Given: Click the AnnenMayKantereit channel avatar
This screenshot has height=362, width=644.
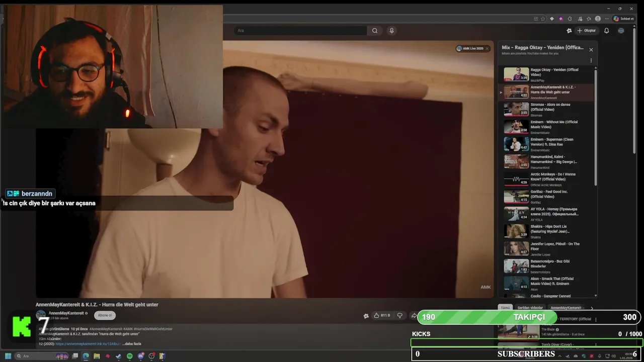Looking at the screenshot, I should (41, 315).
